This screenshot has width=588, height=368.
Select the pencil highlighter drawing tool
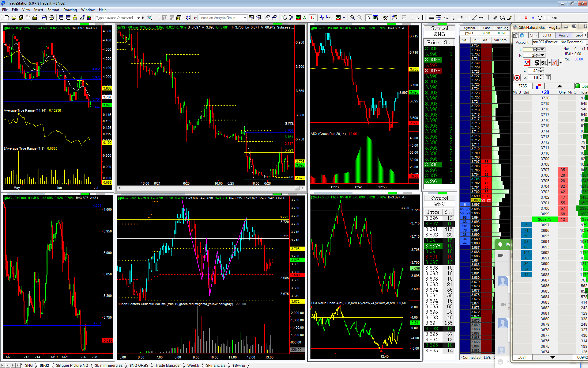point(509,18)
